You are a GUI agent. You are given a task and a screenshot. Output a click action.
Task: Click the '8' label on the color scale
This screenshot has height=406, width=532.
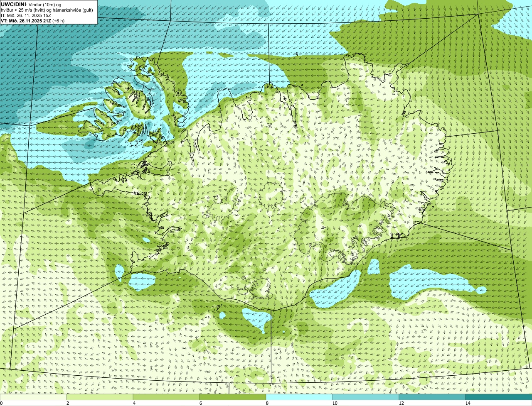coord(267,403)
